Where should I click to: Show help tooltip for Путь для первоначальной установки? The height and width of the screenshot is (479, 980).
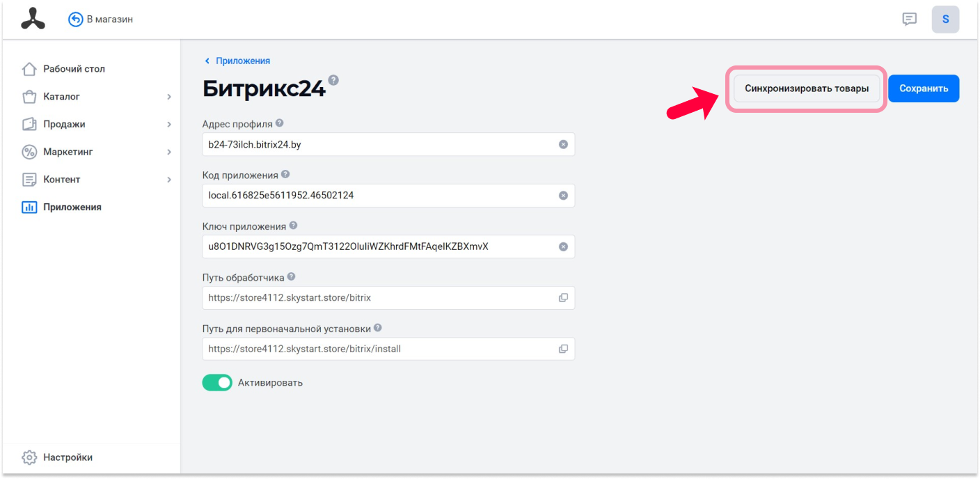[378, 328]
